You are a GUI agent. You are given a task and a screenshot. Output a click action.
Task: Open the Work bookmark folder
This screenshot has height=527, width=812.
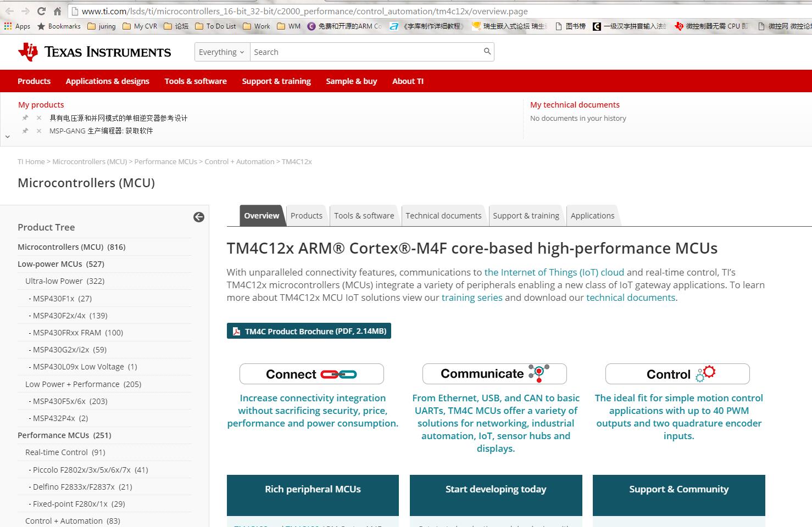tap(257, 26)
